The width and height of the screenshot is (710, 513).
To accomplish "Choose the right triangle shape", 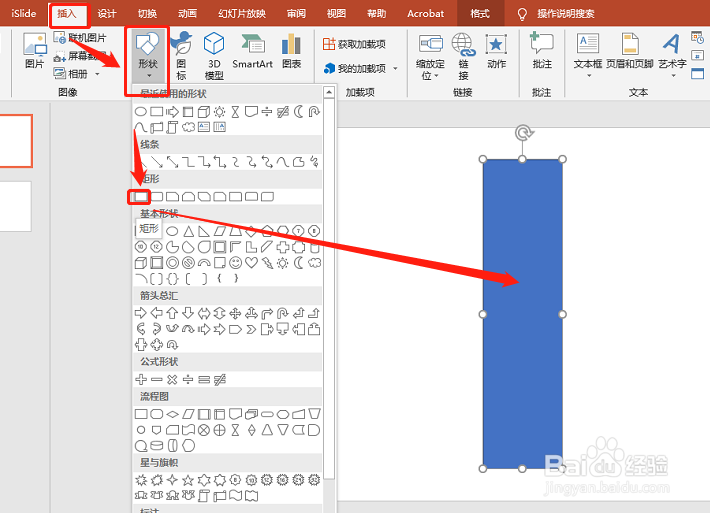I will click(204, 231).
